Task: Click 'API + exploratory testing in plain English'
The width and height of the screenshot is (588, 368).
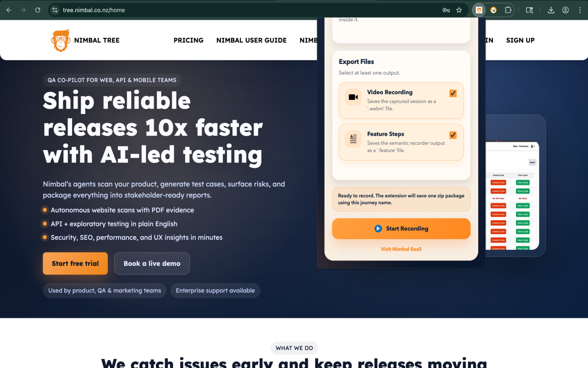Action: click(114, 224)
